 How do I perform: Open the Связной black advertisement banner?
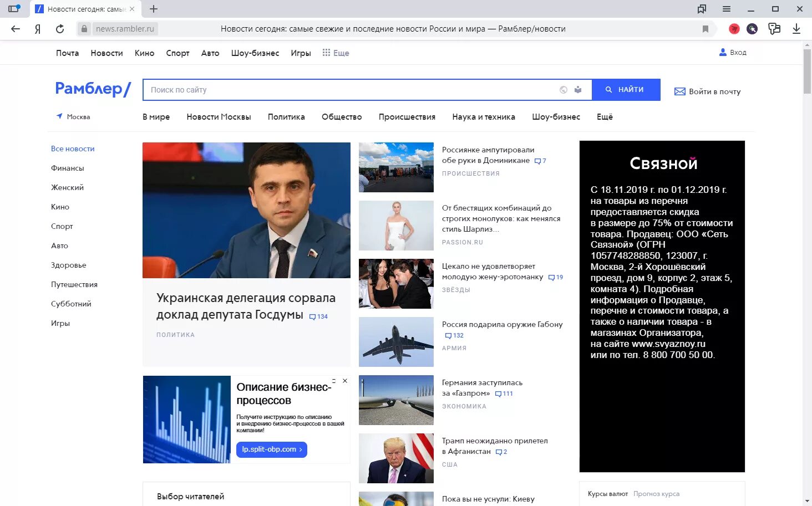click(662, 306)
